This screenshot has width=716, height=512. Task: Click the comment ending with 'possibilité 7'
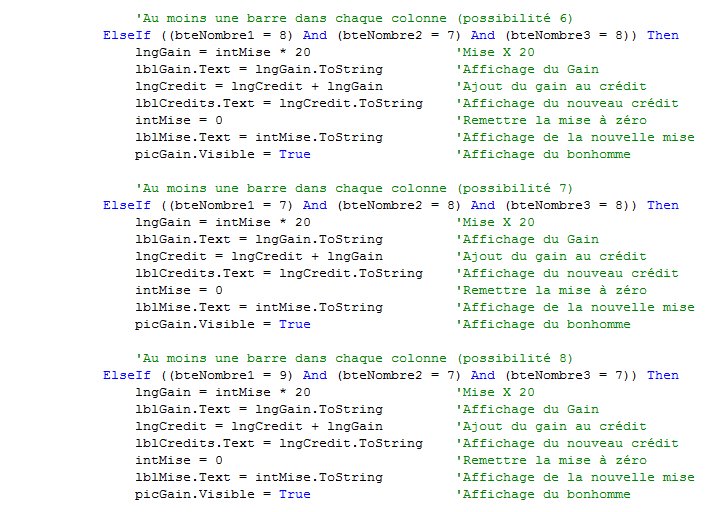[354, 188]
